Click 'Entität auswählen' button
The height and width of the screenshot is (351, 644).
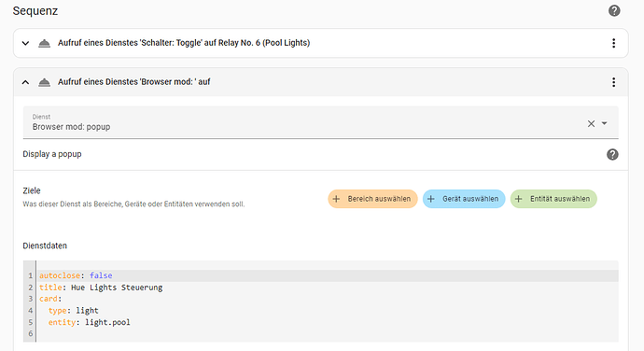tap(553, 199)
